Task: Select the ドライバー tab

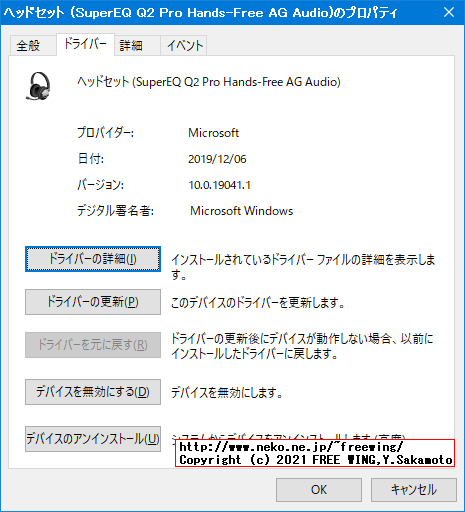Action: coord(85,44)
